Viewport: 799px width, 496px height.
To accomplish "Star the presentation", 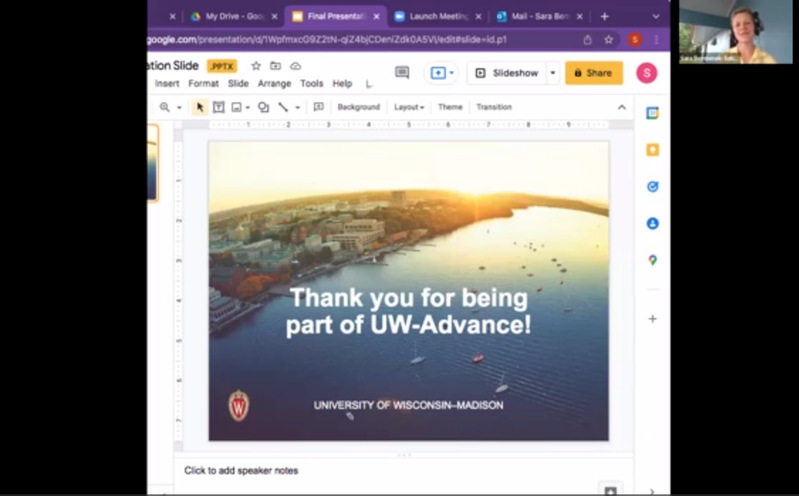I will (256, 66).
